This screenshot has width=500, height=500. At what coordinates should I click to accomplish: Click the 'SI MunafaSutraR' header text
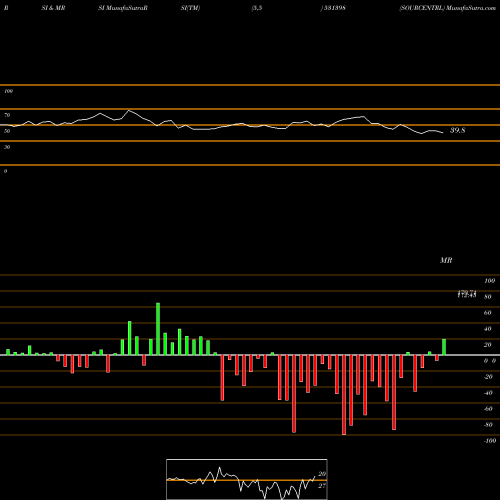click(x=123, y=8)
